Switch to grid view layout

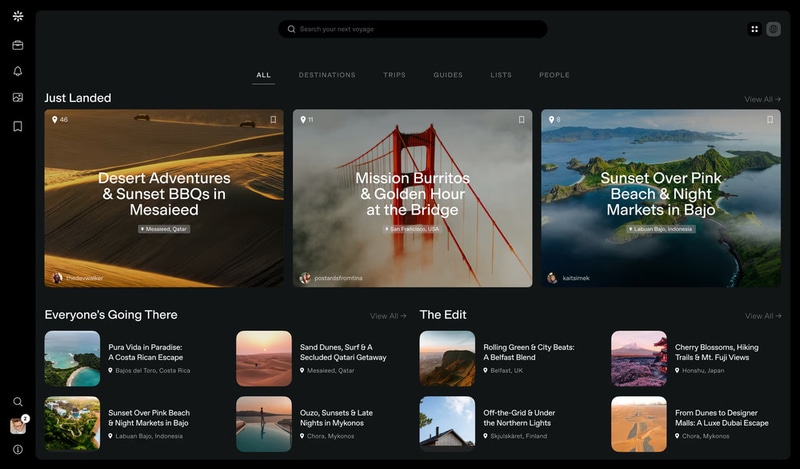(754, 29)
